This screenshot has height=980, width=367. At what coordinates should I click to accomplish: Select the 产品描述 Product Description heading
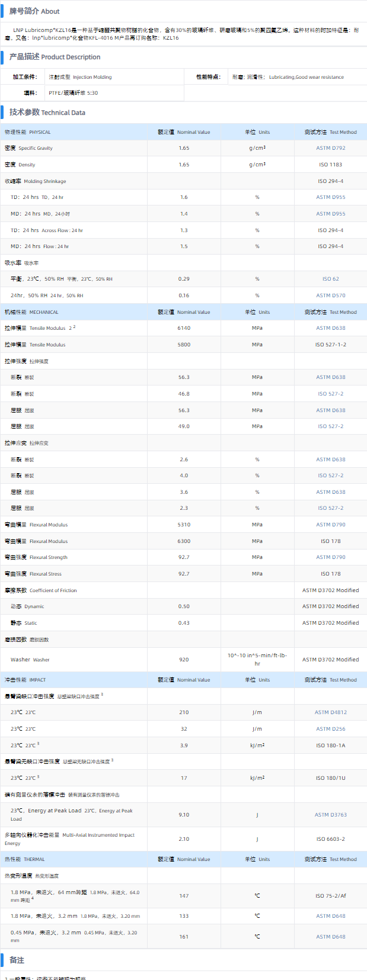[55, 57]
